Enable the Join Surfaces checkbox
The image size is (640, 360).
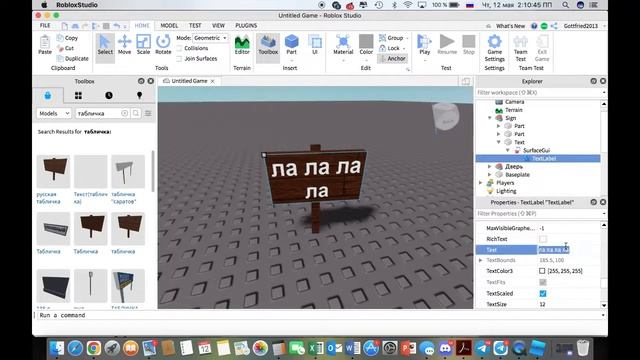(179, 59)
